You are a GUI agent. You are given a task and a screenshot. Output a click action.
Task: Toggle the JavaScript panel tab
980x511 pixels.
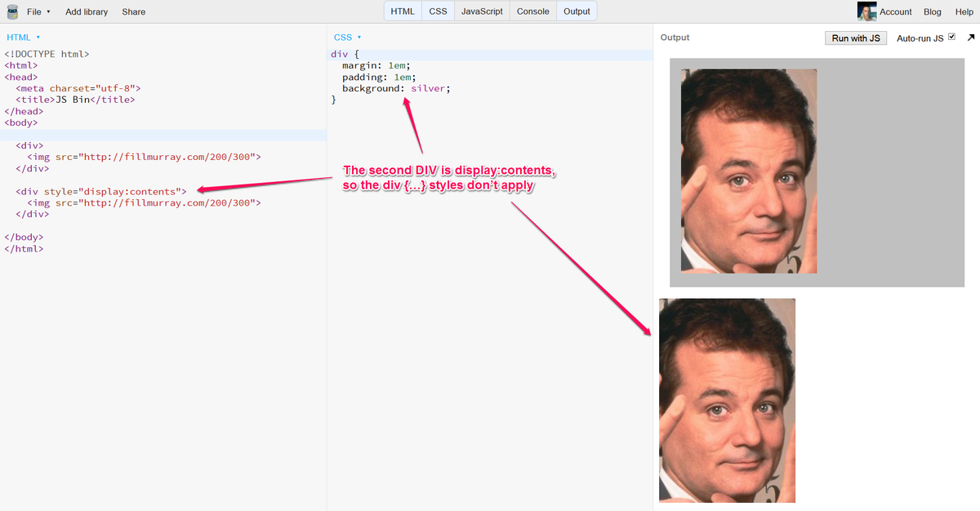point(482,11)
